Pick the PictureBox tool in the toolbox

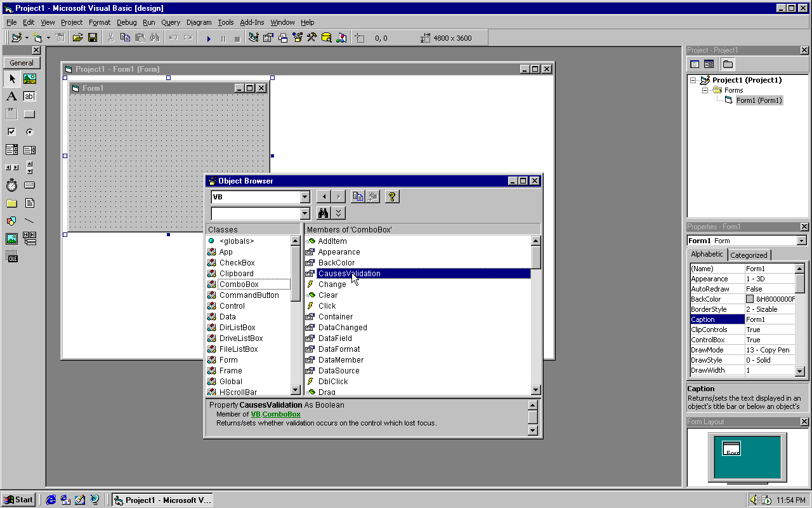[x=29, y=79]
